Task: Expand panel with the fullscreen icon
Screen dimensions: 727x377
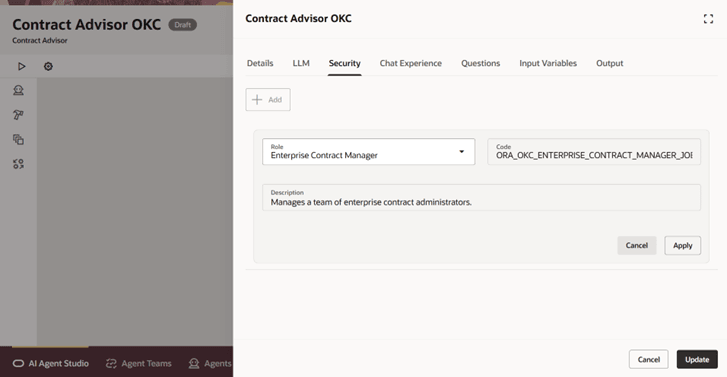Action: tap(708, 19)
